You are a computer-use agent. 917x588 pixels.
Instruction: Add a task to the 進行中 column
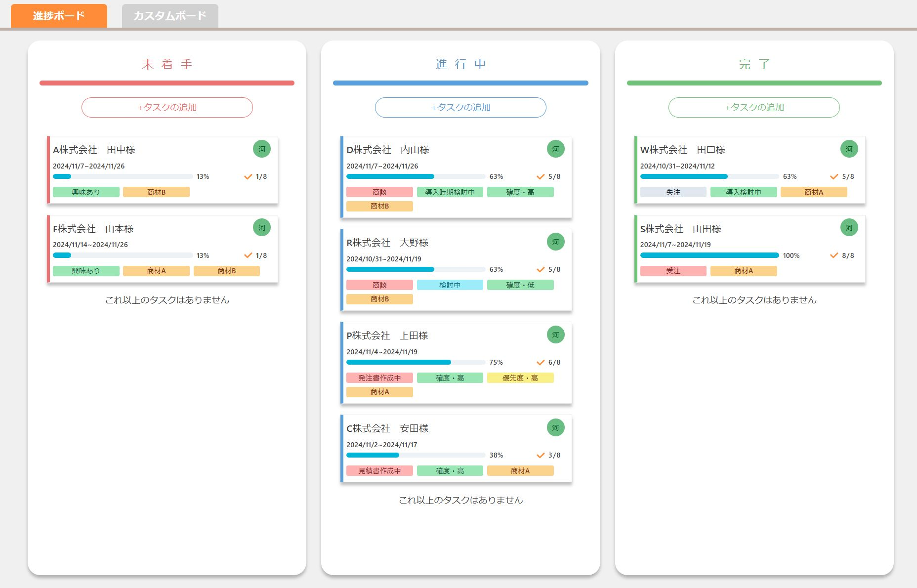tap(460, 107)
